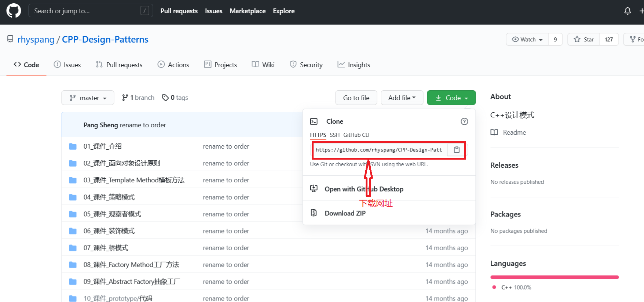The height and width of the screenshot is (302, 644).
Task: Click folder icon of 03_课件_Template Method模板方法
Action: point(73,180)
